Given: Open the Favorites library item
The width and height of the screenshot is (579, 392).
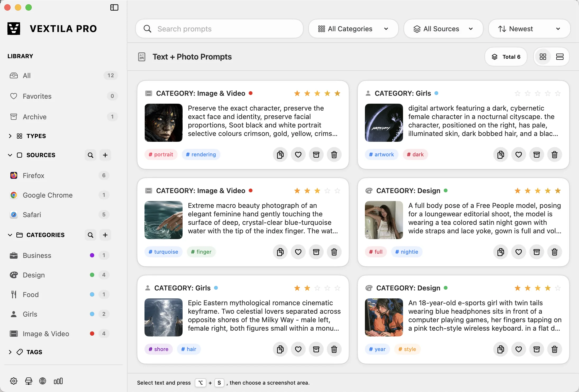Looking at the screenshot, I should coord(64,96).
